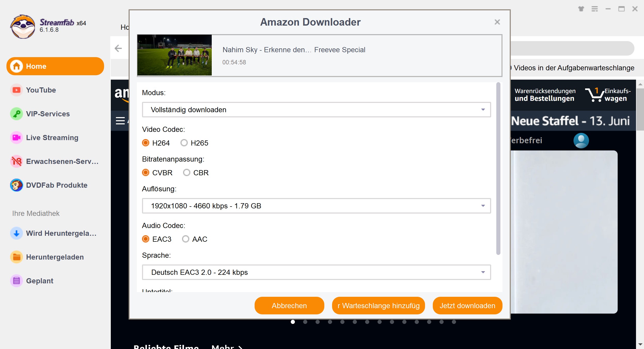Click the first carousel dot indicator

click(293, 322)
